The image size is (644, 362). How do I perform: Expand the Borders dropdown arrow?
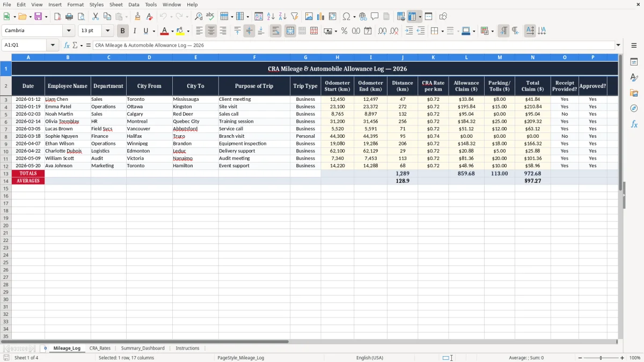click(442, 31)
